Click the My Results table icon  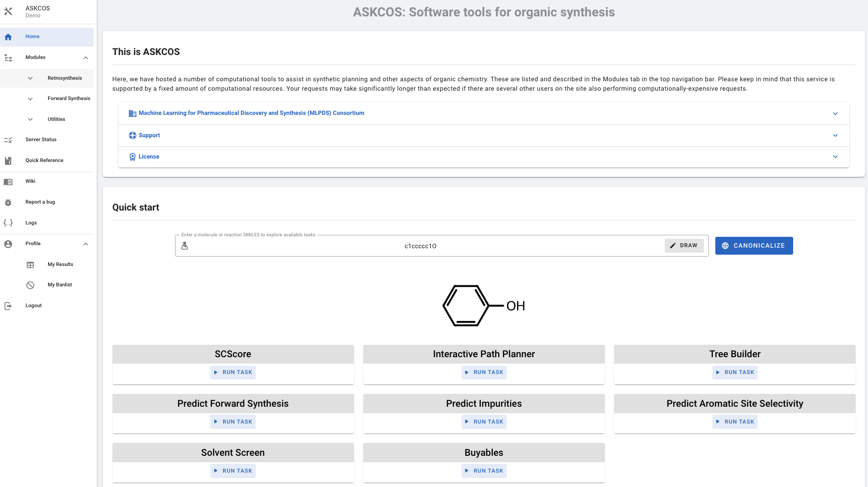(x=30, y=265)
